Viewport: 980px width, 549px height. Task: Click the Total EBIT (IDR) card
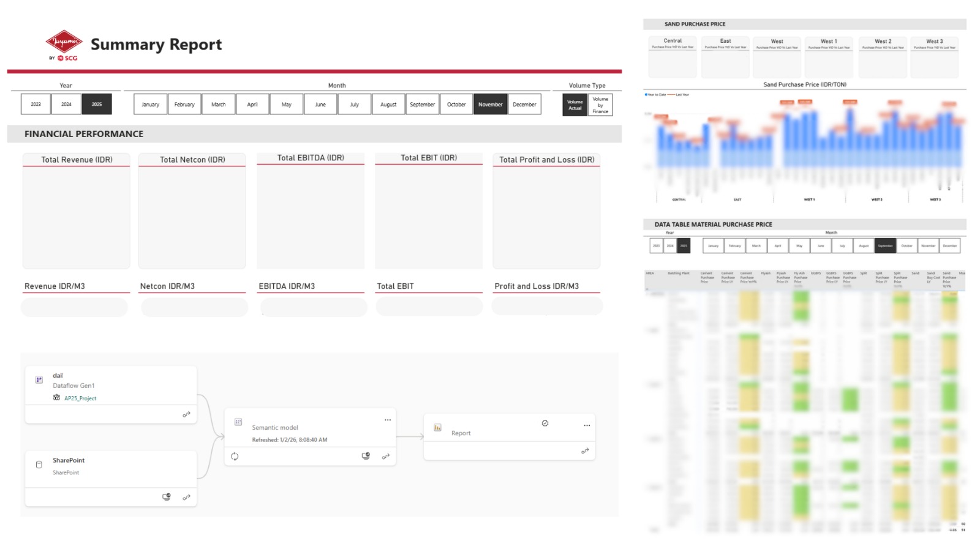tap(429, 210)
